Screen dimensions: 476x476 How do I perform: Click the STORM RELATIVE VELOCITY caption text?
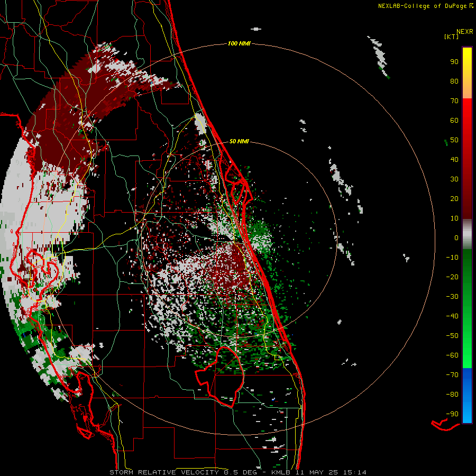click(x=164, y=472)
